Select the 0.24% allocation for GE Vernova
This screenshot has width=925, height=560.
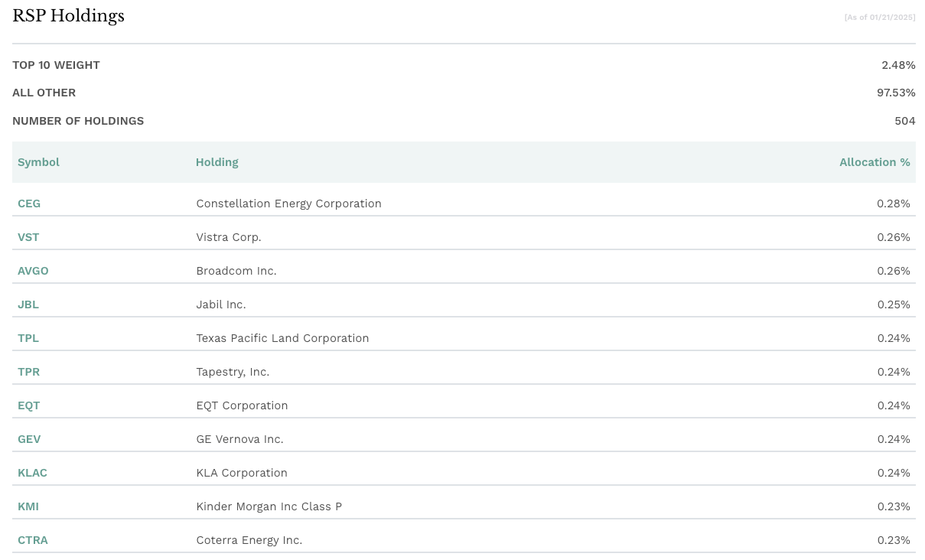894,439
